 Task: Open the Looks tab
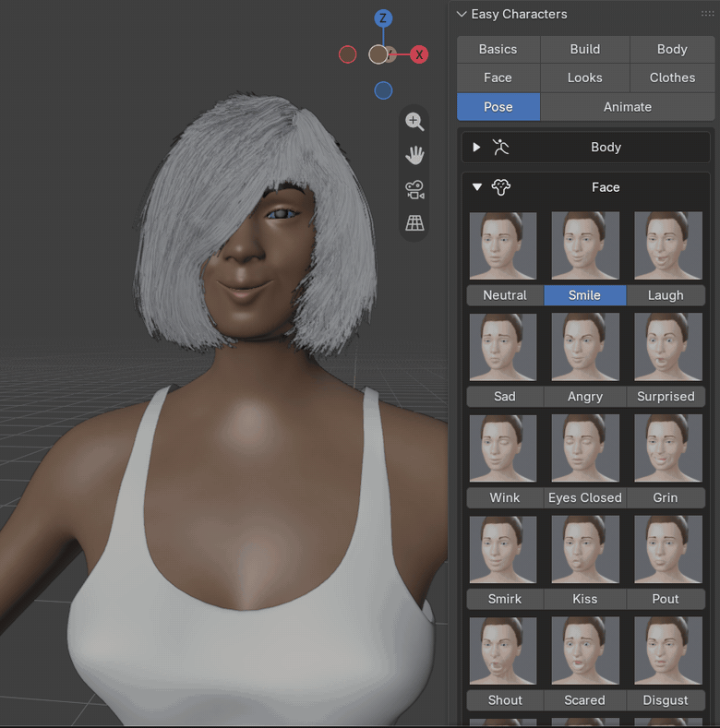tap(585, 78)
